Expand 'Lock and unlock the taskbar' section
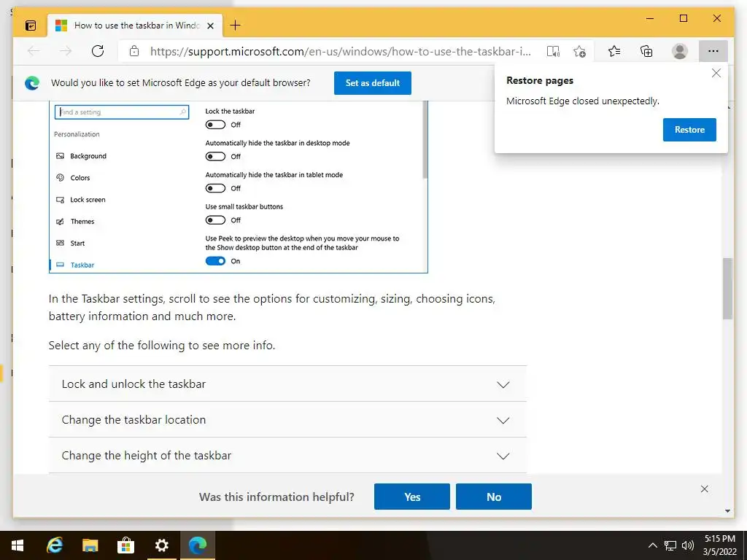Screen dimensions: 747x560 (287, 384)
